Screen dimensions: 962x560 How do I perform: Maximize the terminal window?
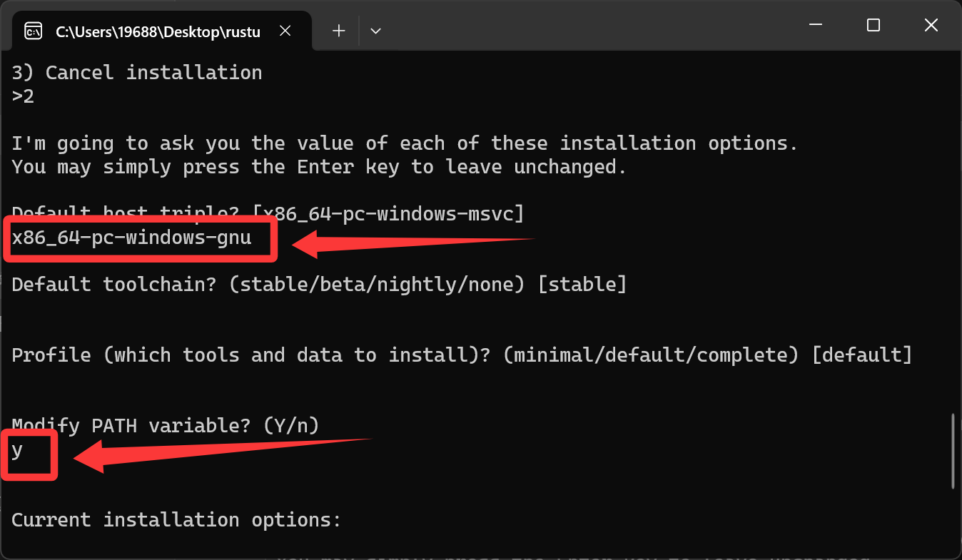[873, 26]
